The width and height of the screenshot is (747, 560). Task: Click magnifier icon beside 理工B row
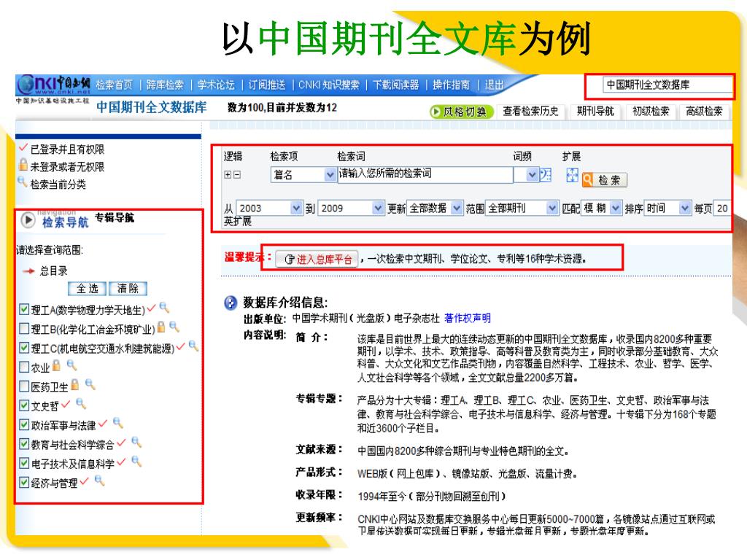[174, 327]
